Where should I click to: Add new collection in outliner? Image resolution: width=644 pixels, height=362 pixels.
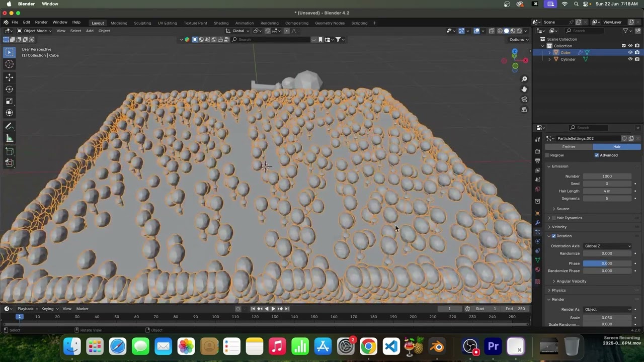pyautogui.click(x=638, y=31)
